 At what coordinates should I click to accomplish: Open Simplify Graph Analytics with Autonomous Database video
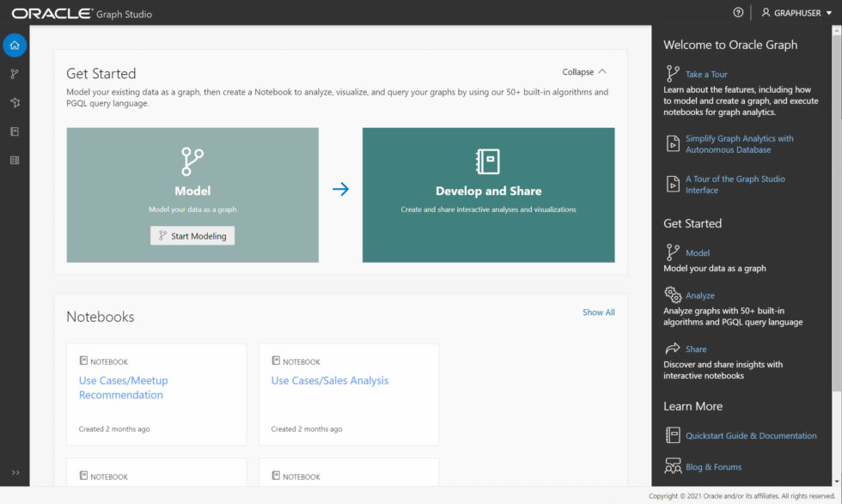tap(739, 143)
